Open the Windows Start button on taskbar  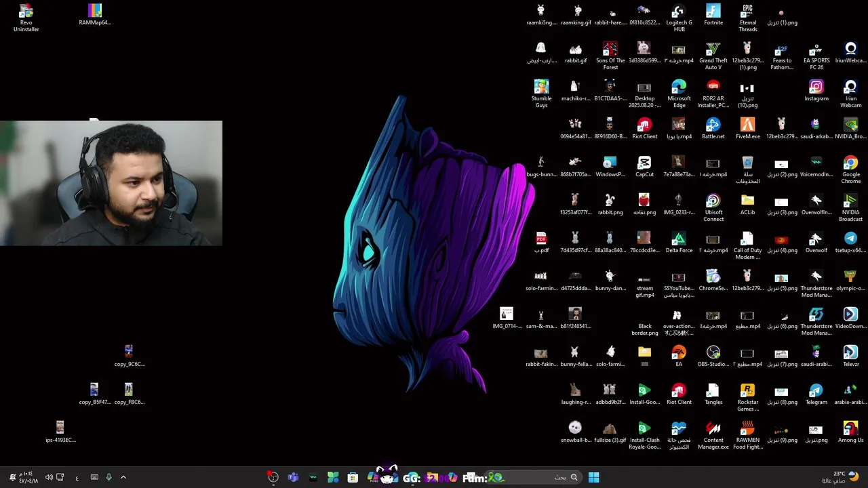(593, 477)
